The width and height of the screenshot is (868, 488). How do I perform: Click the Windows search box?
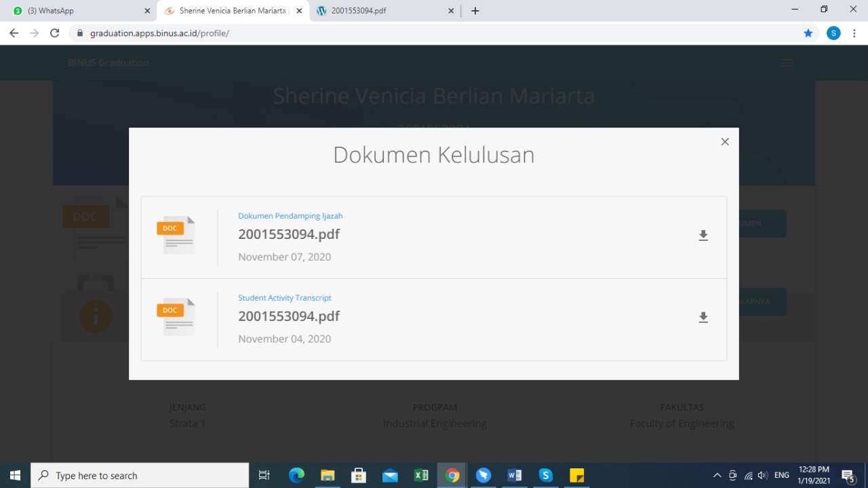click(140, 476)
